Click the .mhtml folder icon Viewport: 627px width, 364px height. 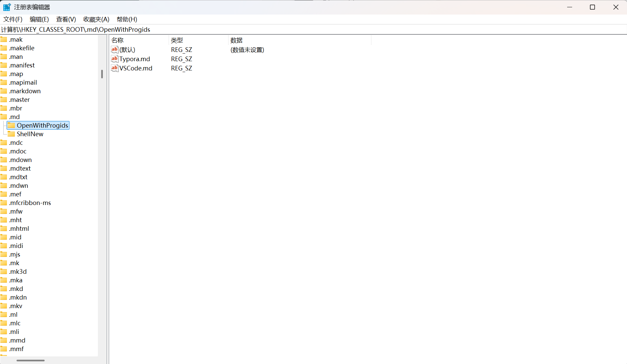point(4,228)
